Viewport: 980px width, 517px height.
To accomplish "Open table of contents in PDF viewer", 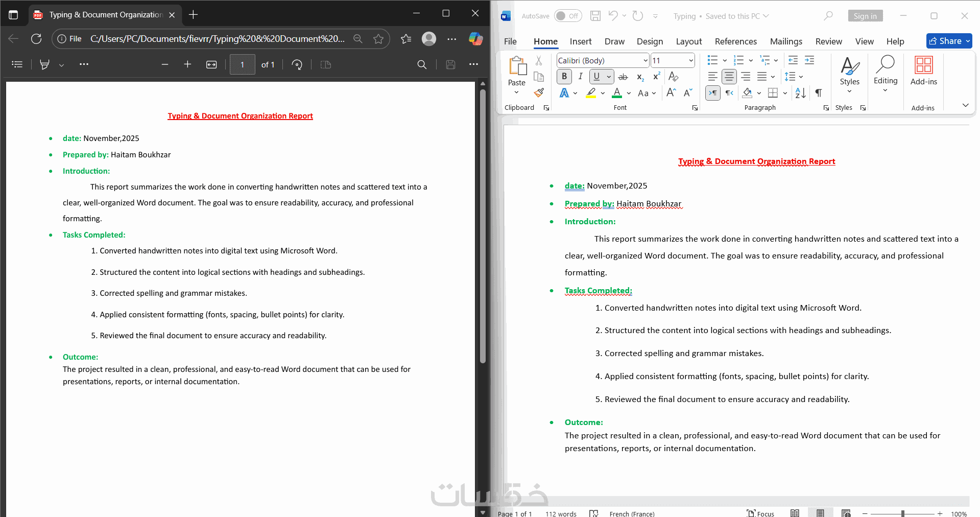I will [17, 64].
